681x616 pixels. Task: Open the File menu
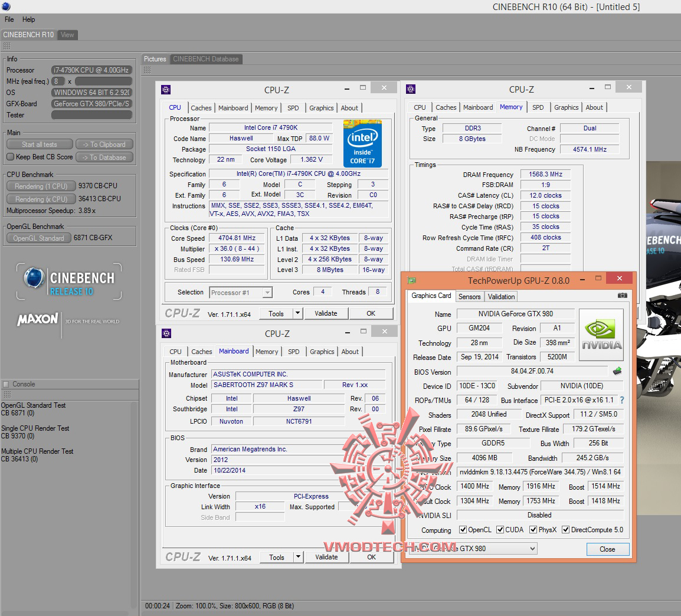9,19
